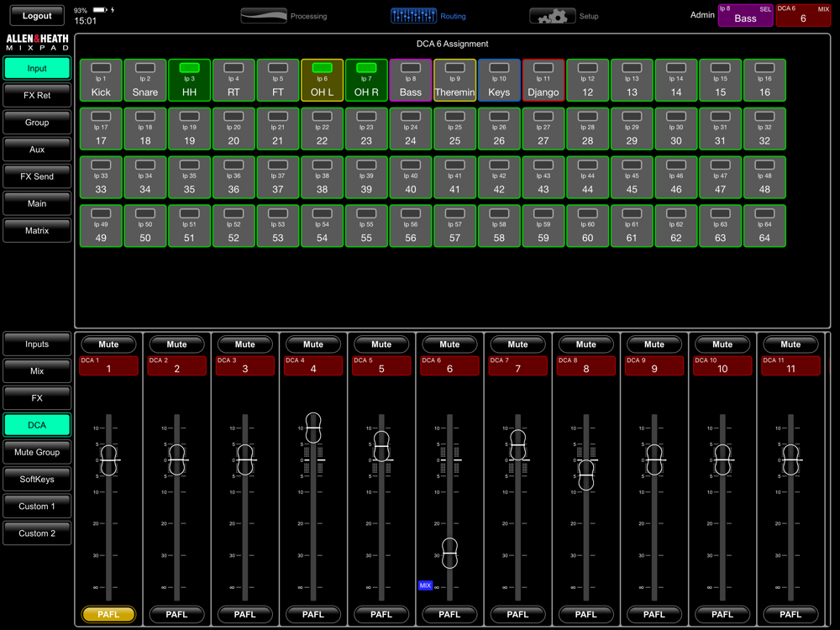Open the SoftKeys layer

click(37, 479)
